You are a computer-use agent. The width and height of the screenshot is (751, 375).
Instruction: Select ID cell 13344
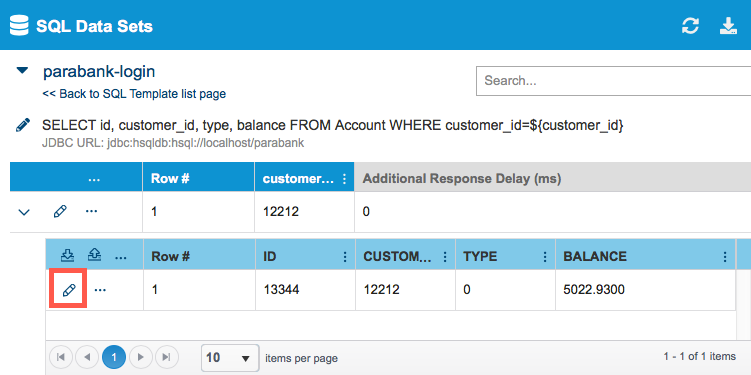(x=281, y=290)
